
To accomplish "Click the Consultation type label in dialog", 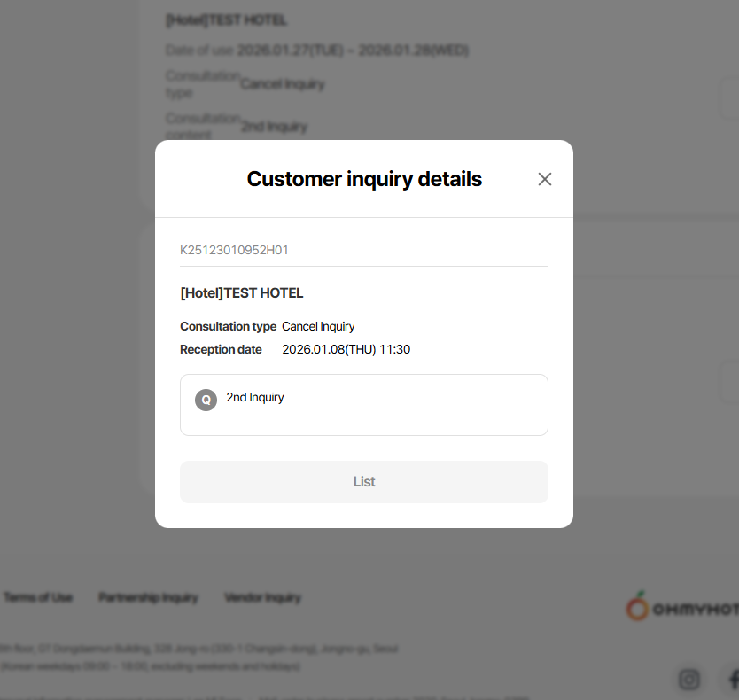I will pos(228,327).
